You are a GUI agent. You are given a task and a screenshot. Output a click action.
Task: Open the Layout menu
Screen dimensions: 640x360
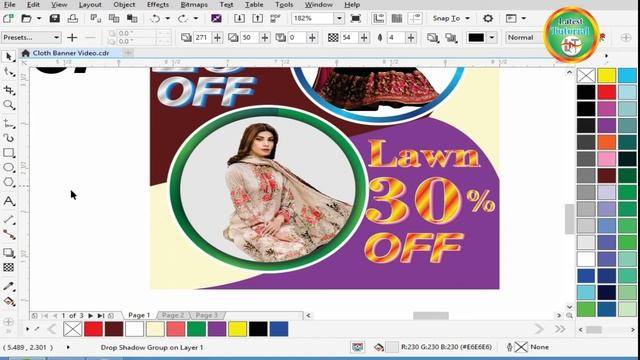[x=90, y=4]
